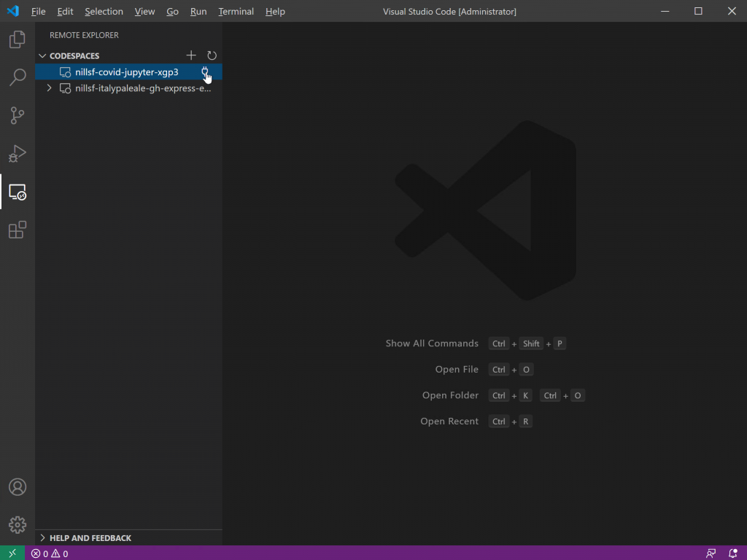Click the Open File label
Image resolution: width=747 pixels, height=560 pixels.
click(457, 370)
